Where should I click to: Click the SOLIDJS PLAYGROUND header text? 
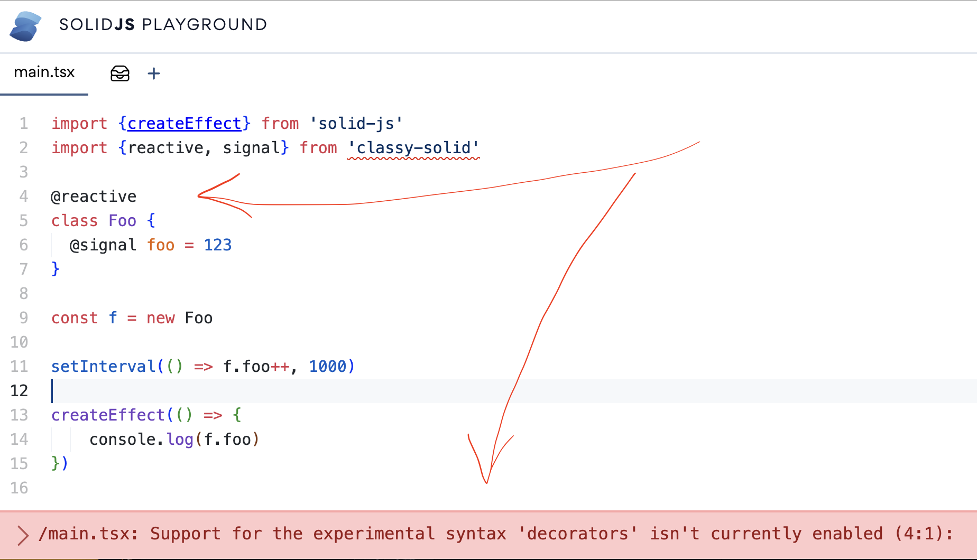162,24
